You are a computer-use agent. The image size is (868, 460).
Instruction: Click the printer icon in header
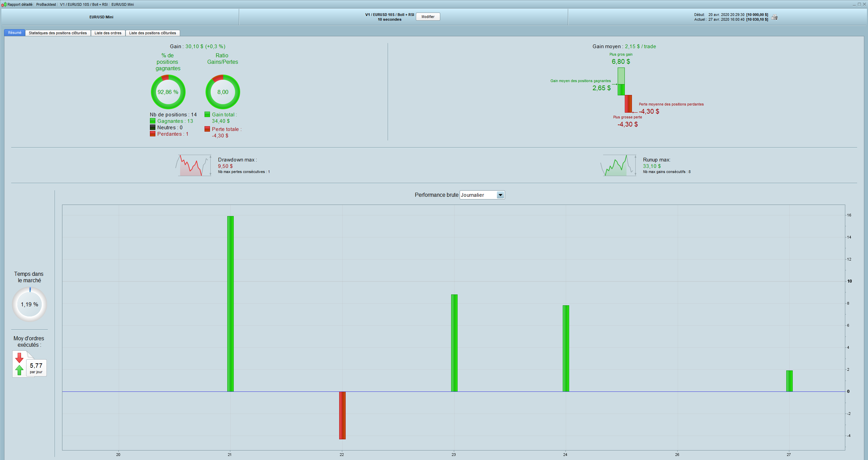774,17
